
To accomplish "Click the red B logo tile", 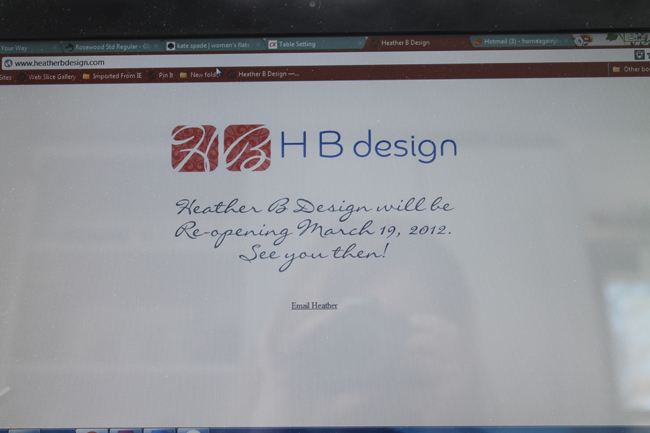I will click(247, 148).
